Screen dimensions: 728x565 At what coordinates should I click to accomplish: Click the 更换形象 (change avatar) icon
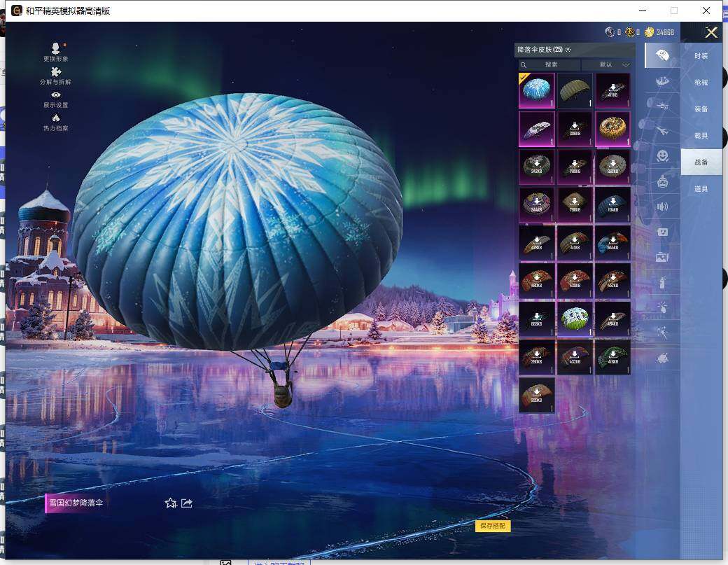(55, 48)
